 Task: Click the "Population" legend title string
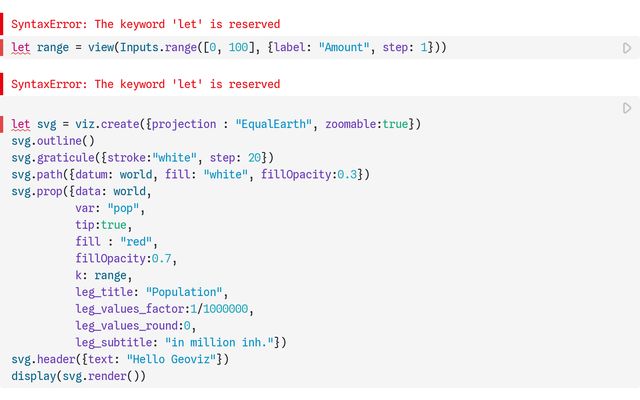pos(184,292)
